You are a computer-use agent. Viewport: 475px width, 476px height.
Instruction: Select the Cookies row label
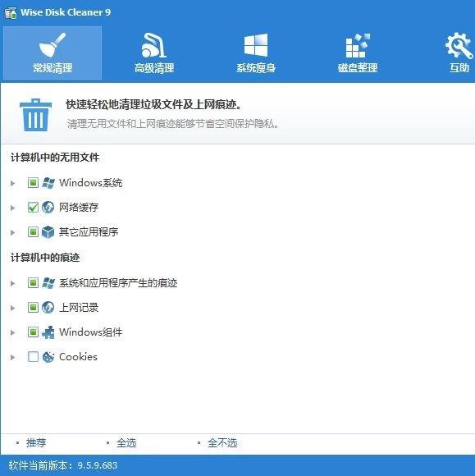pos(78,357)
